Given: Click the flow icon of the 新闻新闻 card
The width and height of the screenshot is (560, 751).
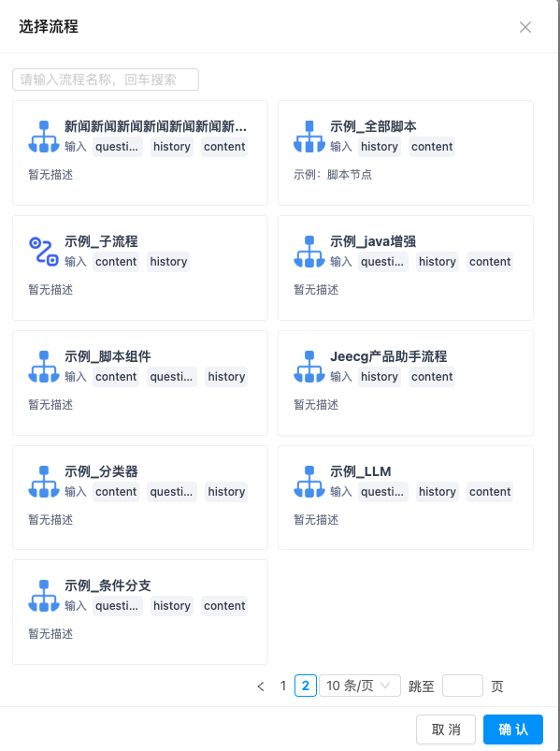Looking at the screenshot, I should 44,137.
